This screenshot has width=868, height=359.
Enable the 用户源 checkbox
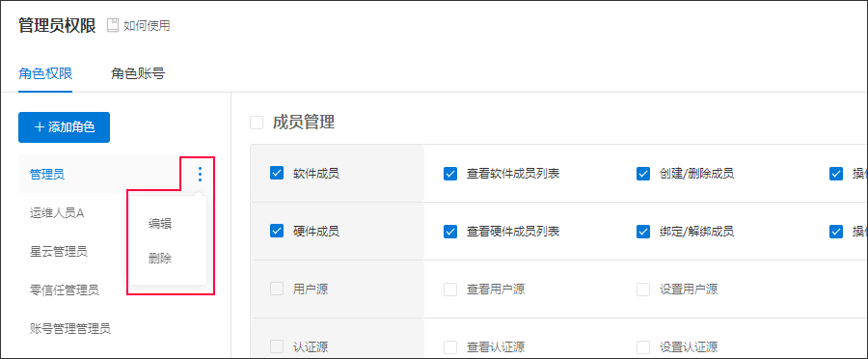click(277, 289)
